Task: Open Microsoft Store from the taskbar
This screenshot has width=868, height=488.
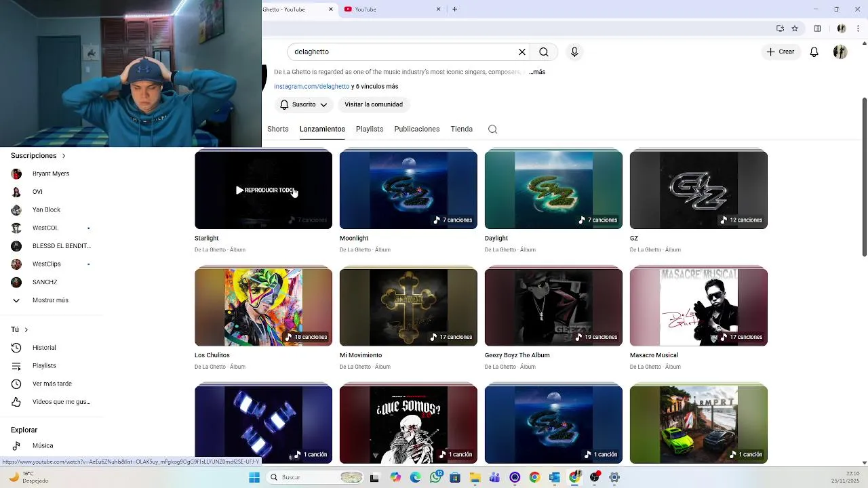Action: click(x=455, y=477)
